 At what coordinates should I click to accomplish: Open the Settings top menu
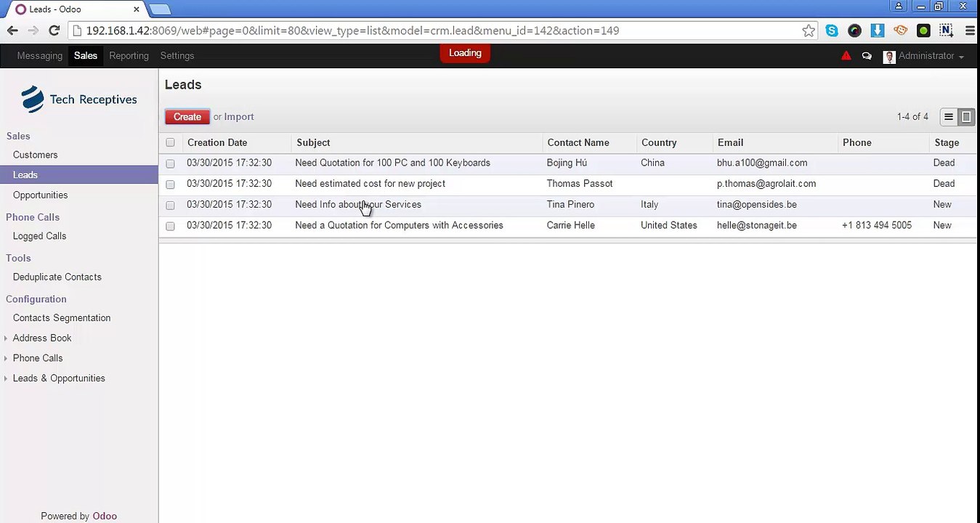coord(177,56)
